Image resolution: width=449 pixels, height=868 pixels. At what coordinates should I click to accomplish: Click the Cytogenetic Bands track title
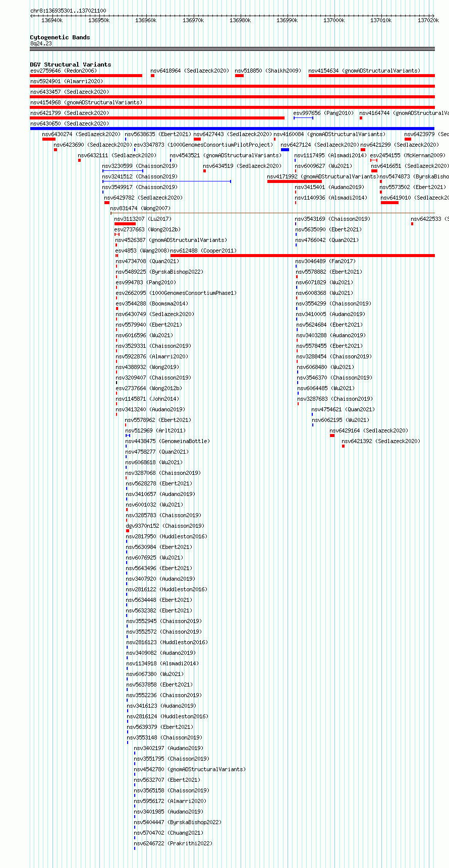coord(60,37)
